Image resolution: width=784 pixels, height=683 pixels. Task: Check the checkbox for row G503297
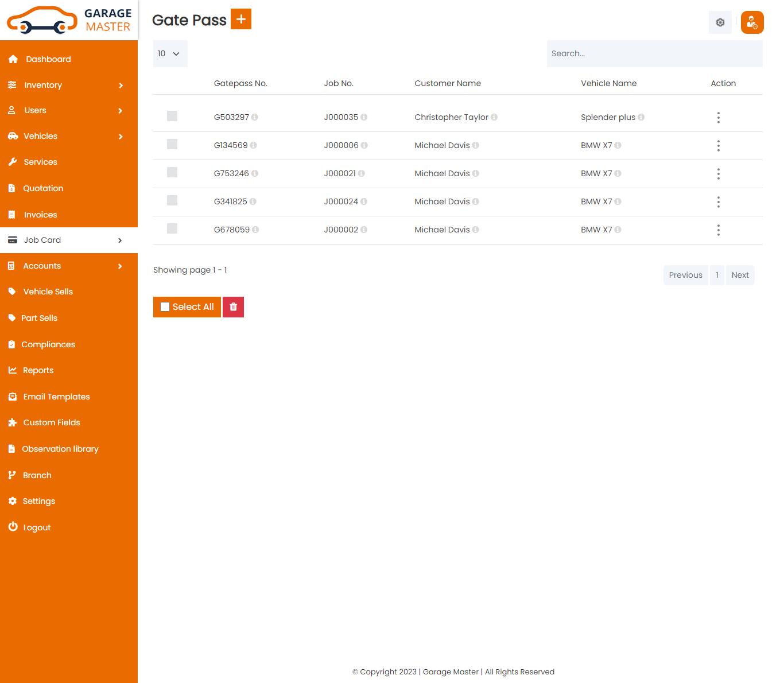[x=172, y=117]
